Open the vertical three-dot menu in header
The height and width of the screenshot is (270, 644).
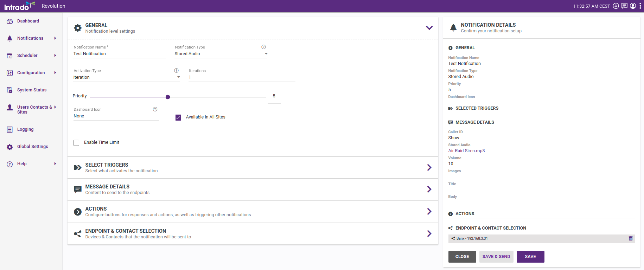coord(640,6)
